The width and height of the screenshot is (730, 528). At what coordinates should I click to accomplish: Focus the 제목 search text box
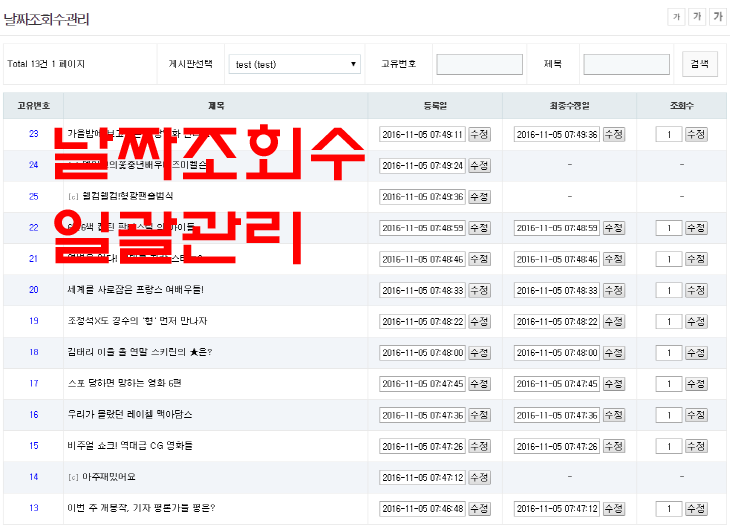tap(626, 64)
